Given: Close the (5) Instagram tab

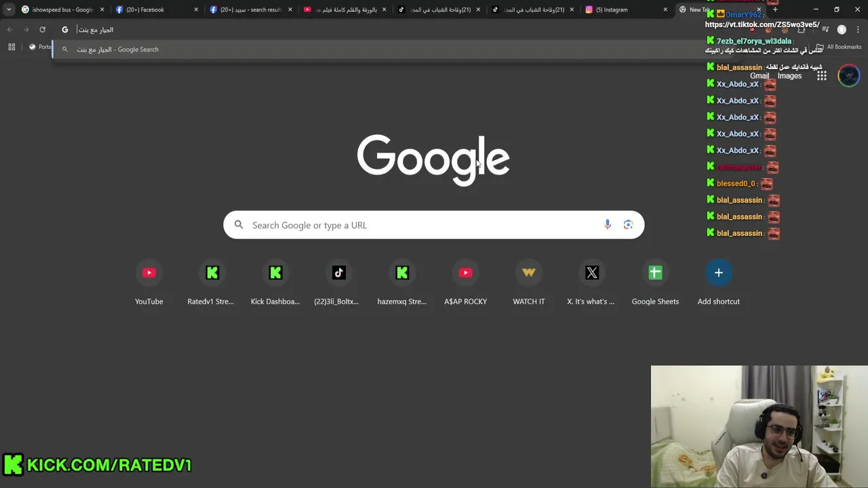Looking at the screenshot, I should (x=665, y=9).
